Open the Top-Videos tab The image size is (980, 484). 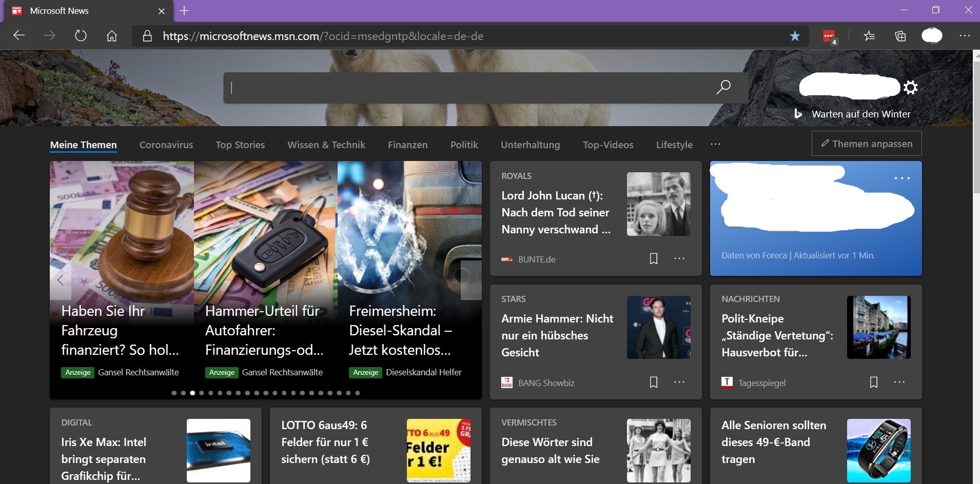(608, 145)
